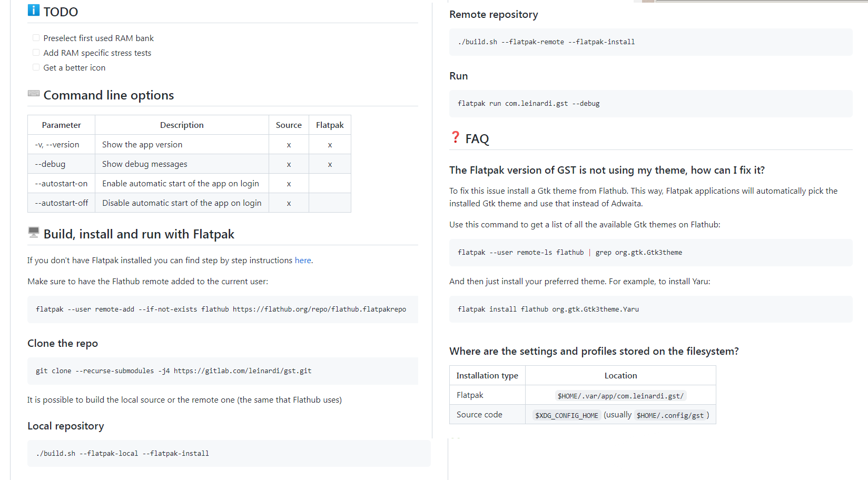Select the flatpak remote-add flathub command block
This screenshot has width=868, height=480.
(x=221, y=309)
